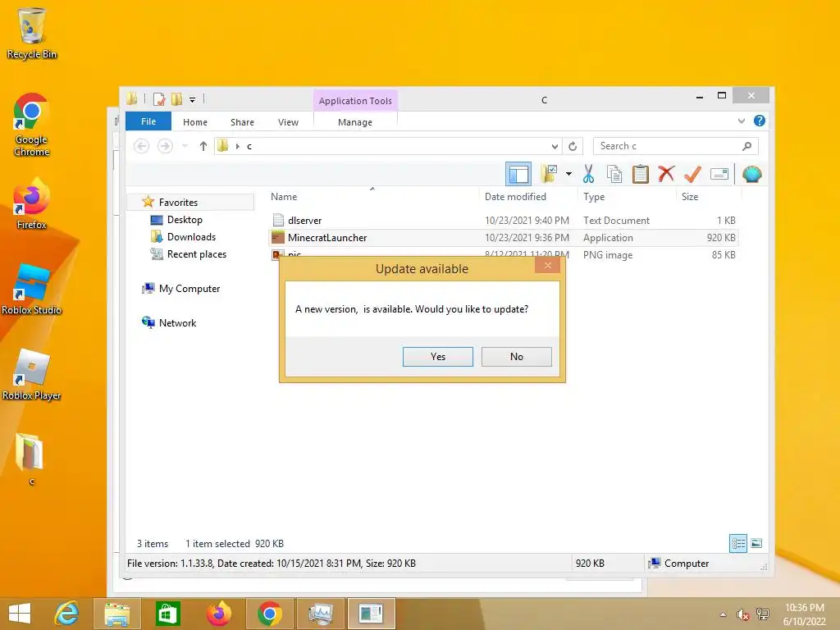Screen dimensions: 840x630
Task: Click the Forward navigation arrow
Action: [165, 146]
